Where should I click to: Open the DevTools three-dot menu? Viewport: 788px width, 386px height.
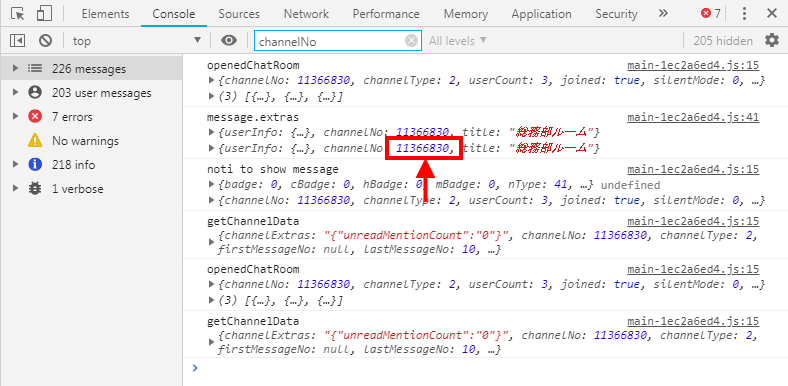tap(745, 14)
